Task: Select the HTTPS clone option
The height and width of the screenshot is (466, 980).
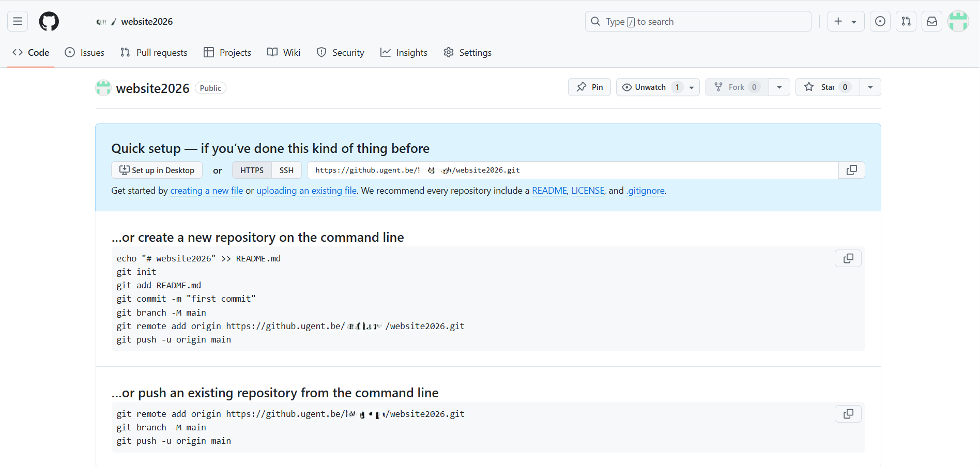Action: pyautogui.click(x=252, y=170)
